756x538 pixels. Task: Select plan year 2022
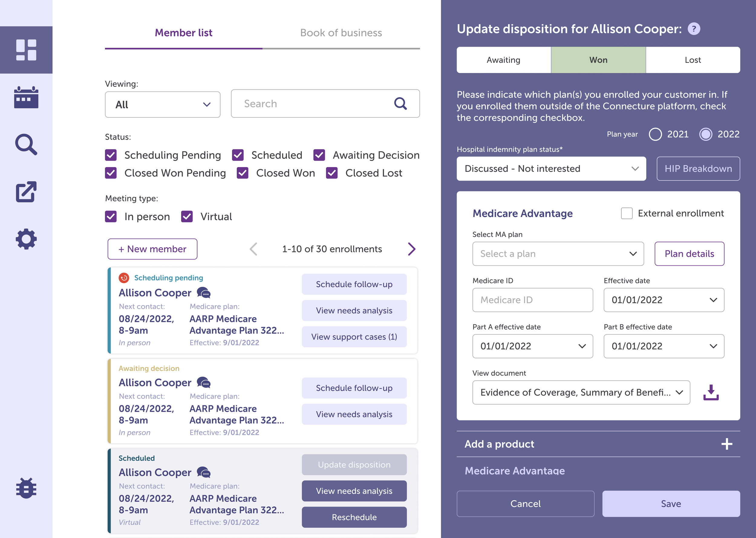coord(706,134)
